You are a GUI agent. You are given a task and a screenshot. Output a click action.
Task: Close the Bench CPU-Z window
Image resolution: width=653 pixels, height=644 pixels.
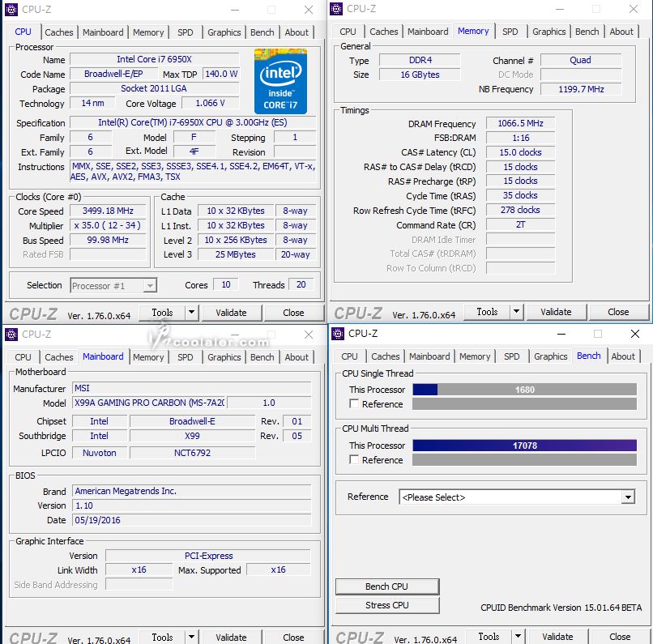(x=634, y=334)
